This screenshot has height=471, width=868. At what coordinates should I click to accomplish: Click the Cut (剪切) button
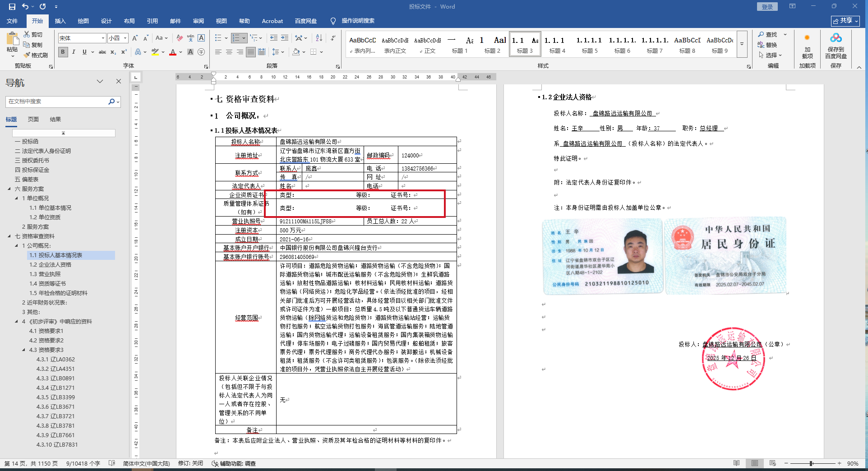(x=32, y=34)
